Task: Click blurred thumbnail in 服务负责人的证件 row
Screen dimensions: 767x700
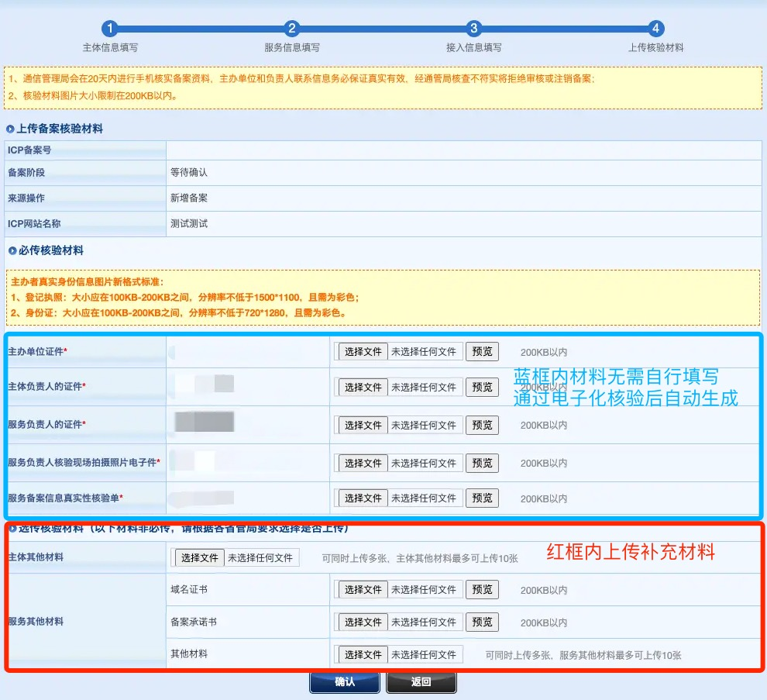Action: coord(205,422)
